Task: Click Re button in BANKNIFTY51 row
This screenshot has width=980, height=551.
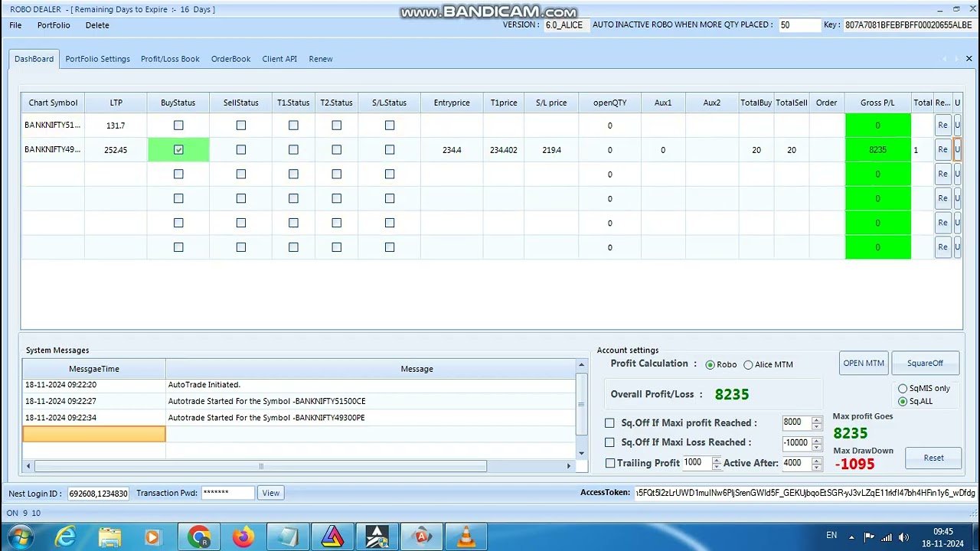Action: point(942,125)
